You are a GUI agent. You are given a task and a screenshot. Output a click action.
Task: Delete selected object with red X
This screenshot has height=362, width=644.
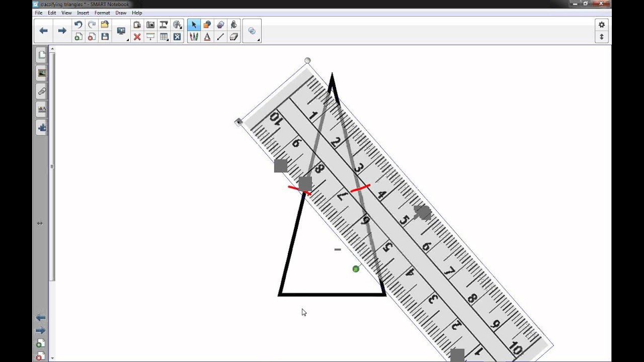click(137, 37)
